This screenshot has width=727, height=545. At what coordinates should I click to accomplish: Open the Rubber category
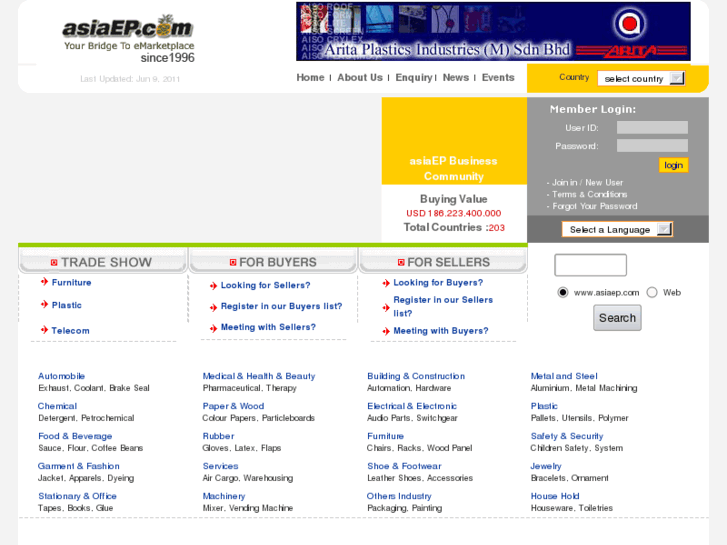(218, 436)
